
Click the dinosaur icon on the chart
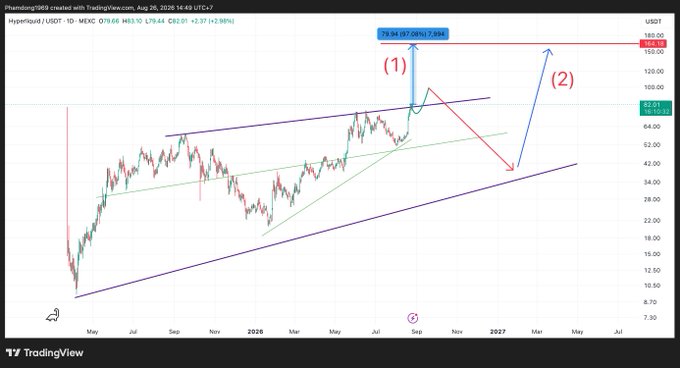[x=53, y=315]
